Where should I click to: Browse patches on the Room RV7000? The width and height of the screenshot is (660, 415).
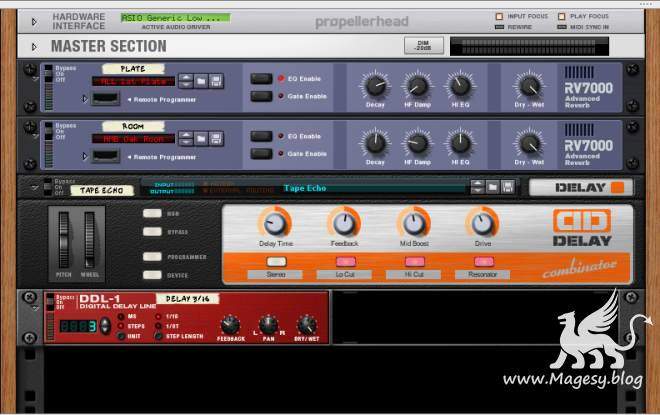[x=201, y=138]
